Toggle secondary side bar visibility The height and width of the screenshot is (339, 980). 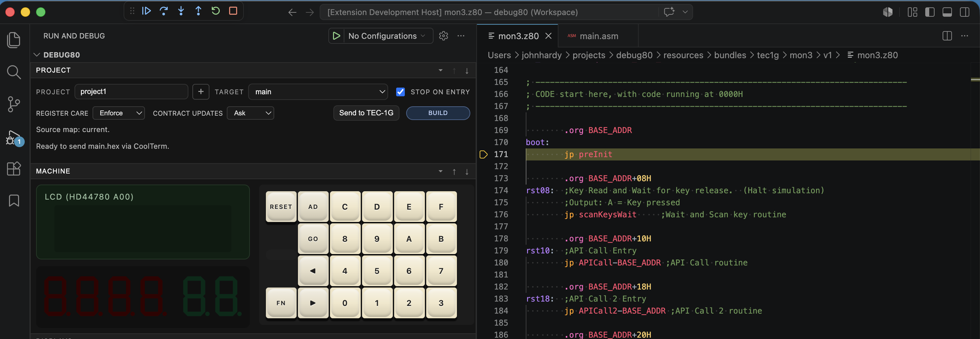click(x=965, y=12)
